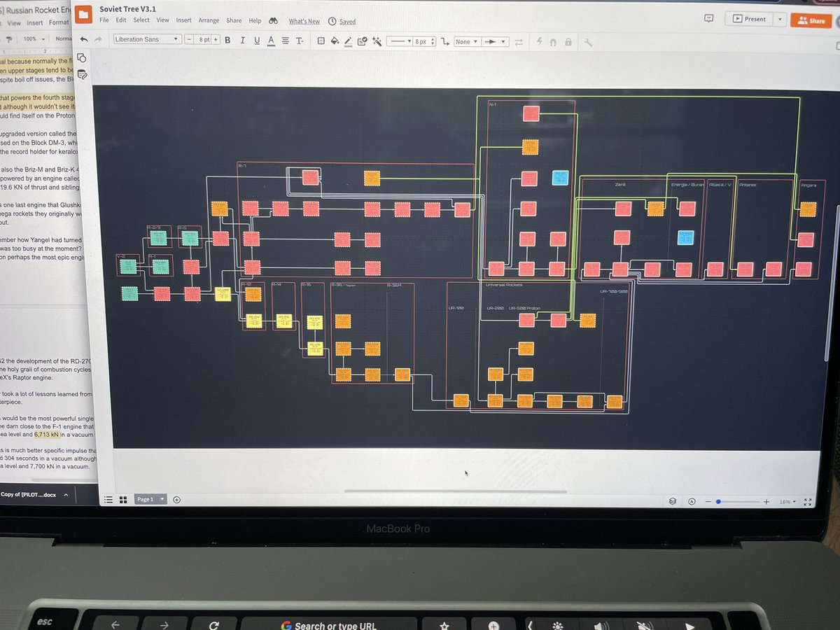Redo the undone action arrow
This screenshot has width=840, height=630.
coord(98,40)
